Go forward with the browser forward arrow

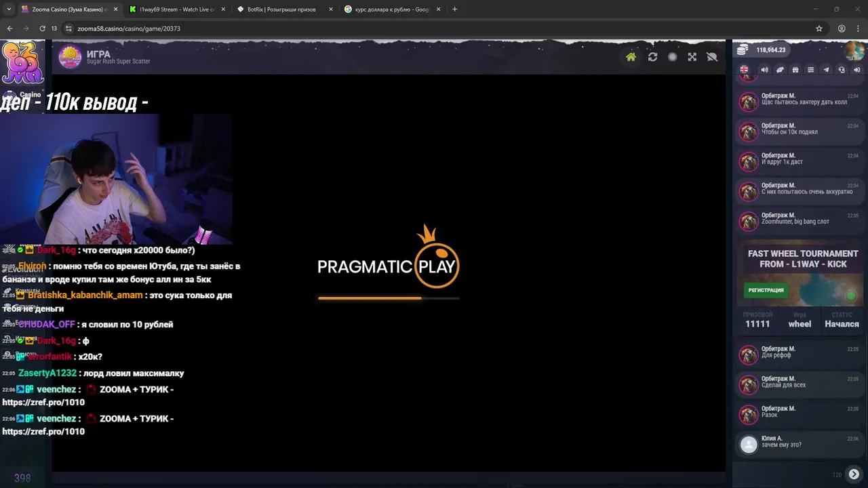26,28
